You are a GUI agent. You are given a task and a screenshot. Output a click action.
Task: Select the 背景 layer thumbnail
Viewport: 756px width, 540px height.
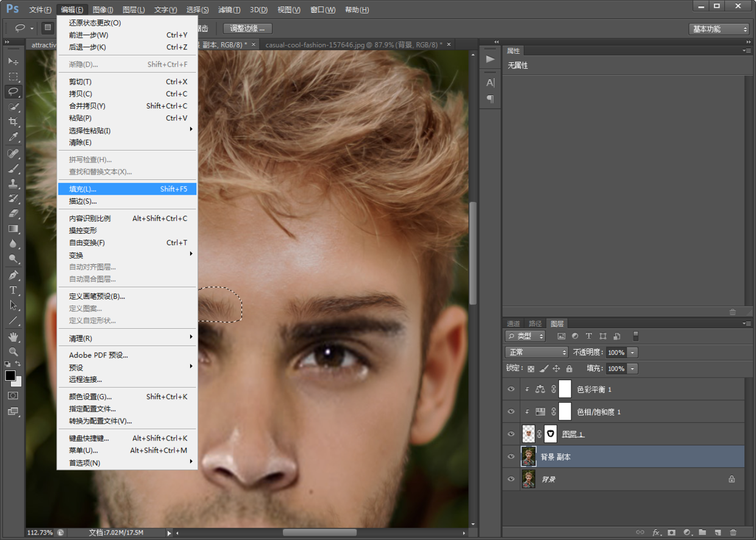coord(528,479)
